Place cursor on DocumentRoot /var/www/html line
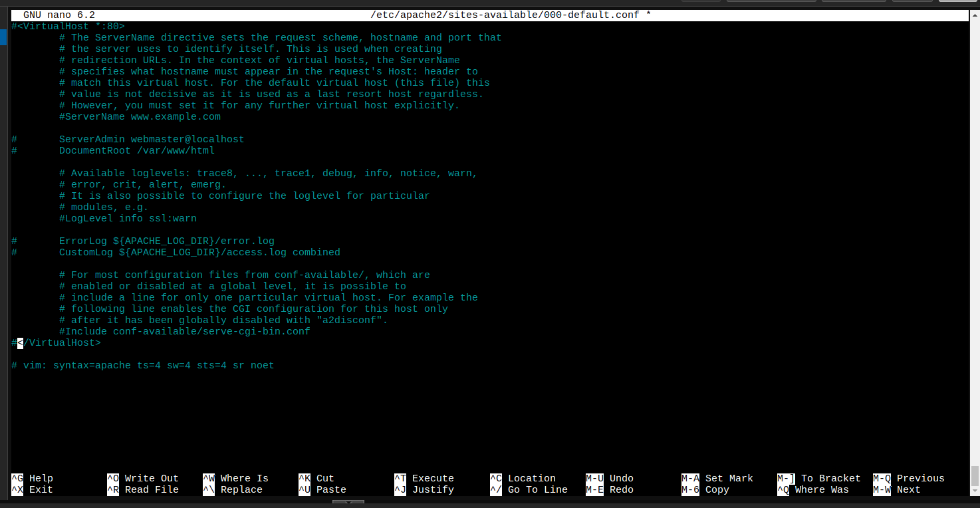This screenshot has height=508, width=980. (x=136, y=150)
